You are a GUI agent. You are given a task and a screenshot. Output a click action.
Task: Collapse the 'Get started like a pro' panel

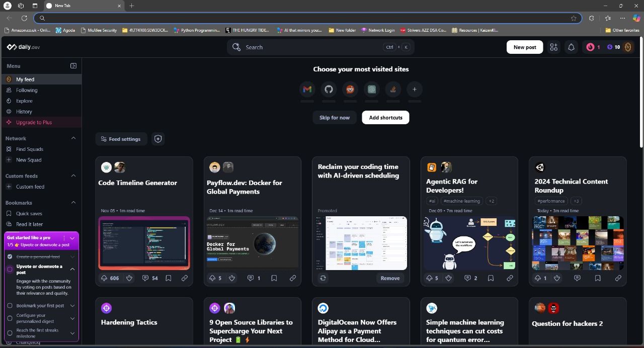[72, 238]
